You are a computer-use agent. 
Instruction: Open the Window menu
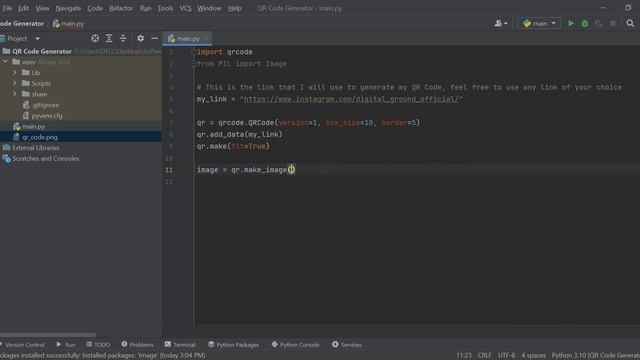[209, 8]
